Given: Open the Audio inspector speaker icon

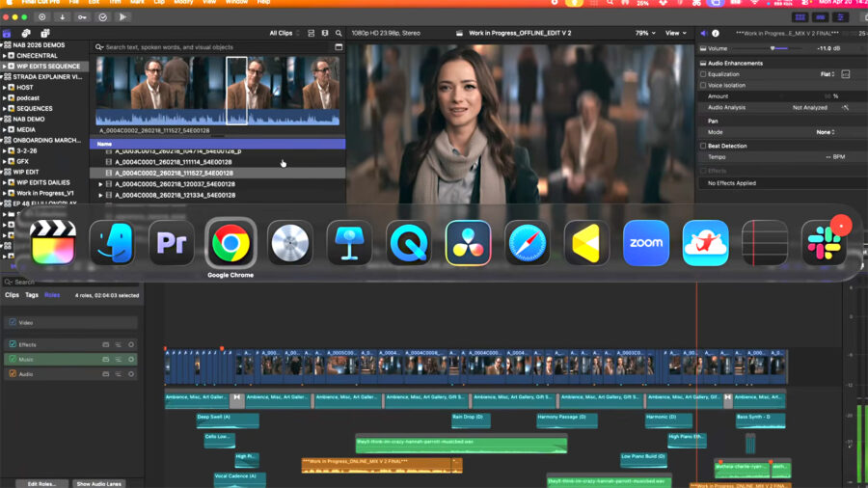Looking at the screenshot, I should click(x=704, y=33).
